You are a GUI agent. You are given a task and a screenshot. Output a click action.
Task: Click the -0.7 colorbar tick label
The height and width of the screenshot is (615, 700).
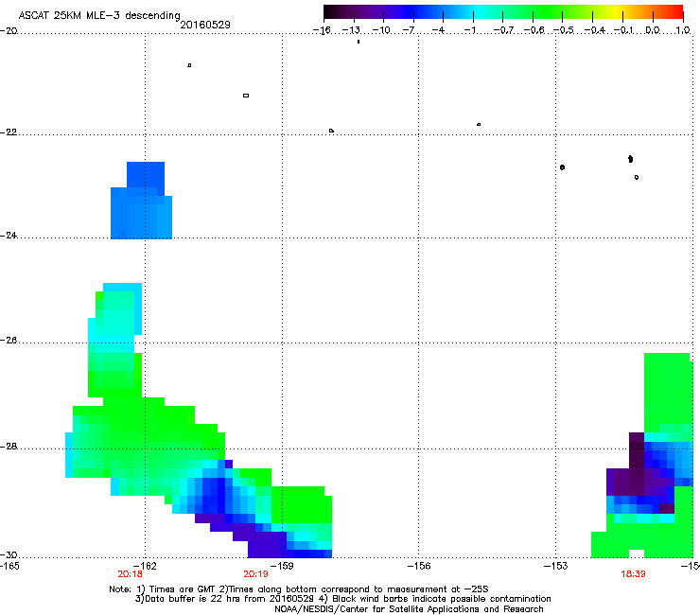(503, 30)
